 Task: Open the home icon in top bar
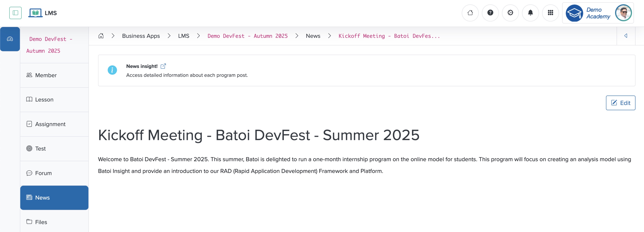tap(470, 13)
